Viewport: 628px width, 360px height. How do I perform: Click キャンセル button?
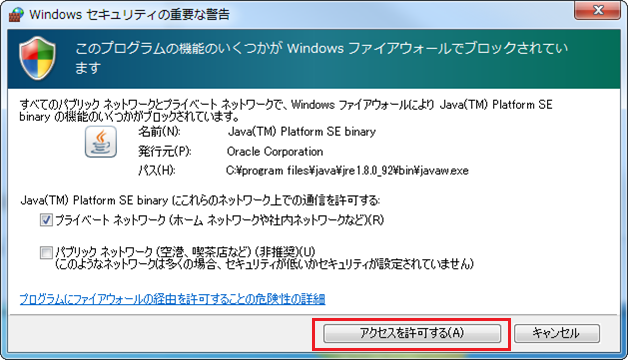click(557, 333)
